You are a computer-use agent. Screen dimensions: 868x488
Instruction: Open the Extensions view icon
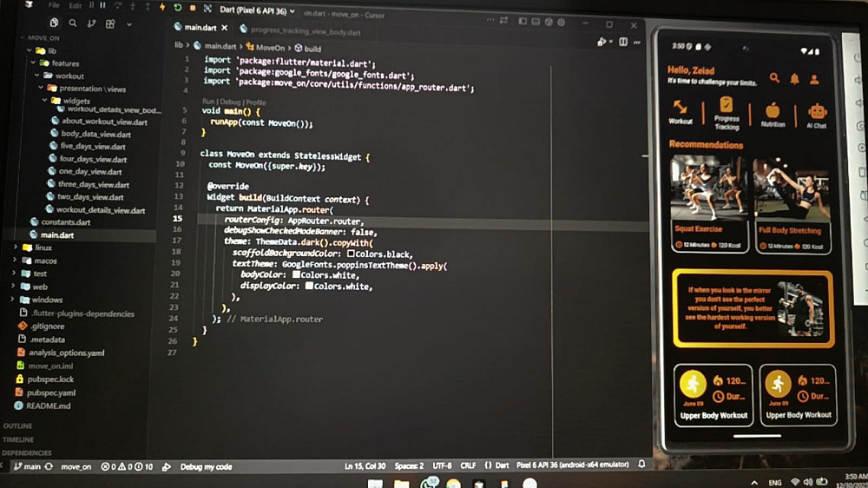click(110, 23)
